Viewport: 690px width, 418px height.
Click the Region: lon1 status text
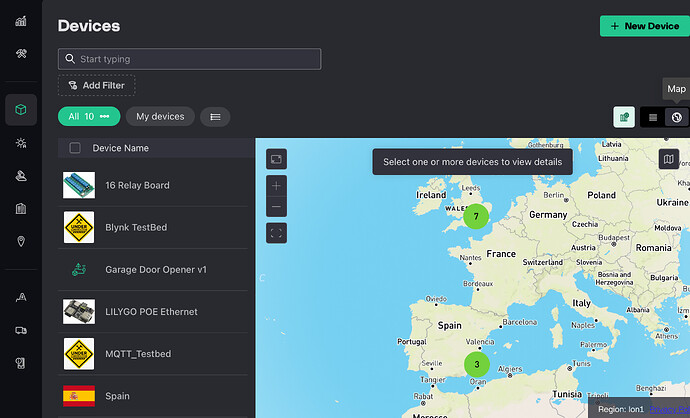[x=621, y=409]
